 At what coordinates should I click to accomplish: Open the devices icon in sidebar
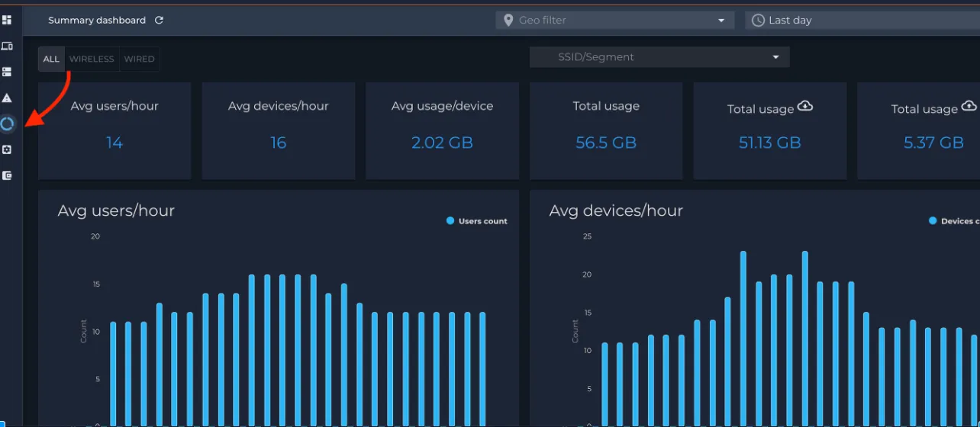coord(7,47)
